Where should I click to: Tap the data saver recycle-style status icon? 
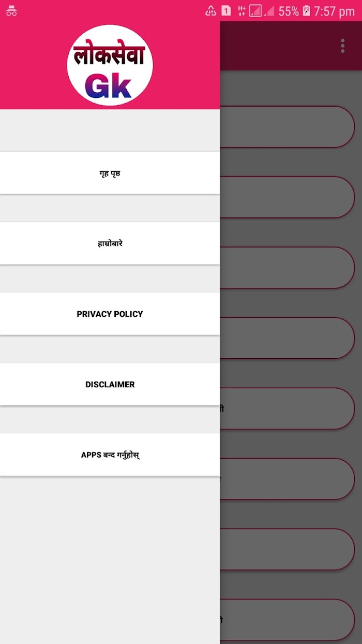(x=210, y=11)
